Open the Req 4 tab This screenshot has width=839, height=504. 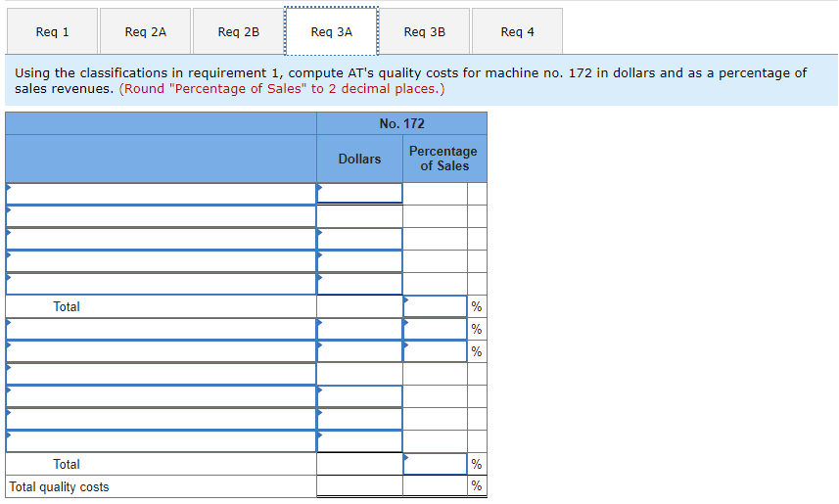[x=518, y=31]
